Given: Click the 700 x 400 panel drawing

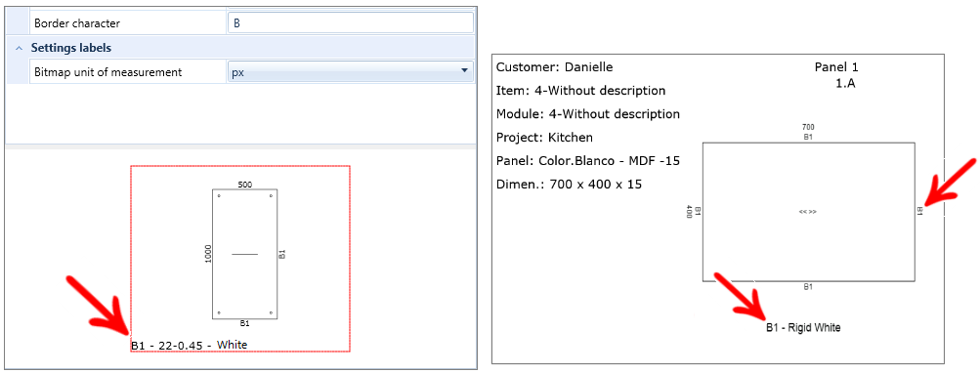Looking at the screenshot, I should click(x=809, y=212).
